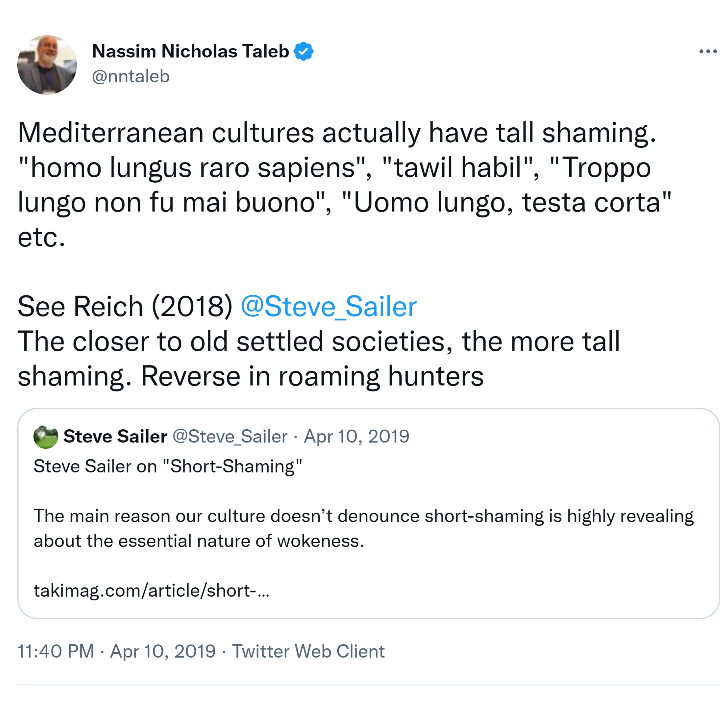Click the quoted tweet's Apr 10, 2019 date
This screenshot has width=728, height=706.
[356, 436]
